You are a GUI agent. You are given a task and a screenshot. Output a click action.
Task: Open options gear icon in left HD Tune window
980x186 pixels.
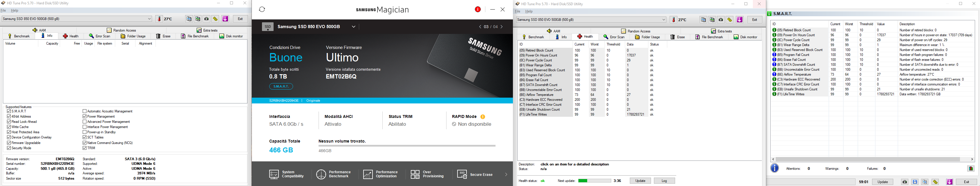(x=215, y=19)
